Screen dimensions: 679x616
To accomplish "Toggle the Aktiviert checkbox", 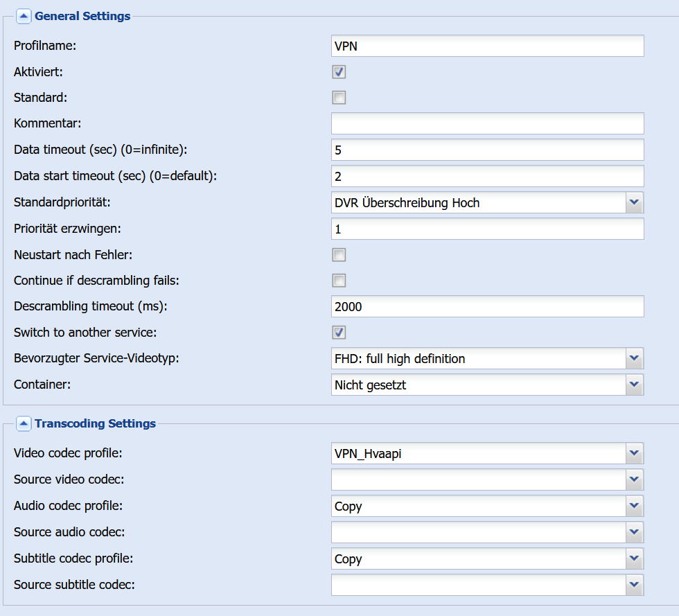I will [x=339, y=72].
